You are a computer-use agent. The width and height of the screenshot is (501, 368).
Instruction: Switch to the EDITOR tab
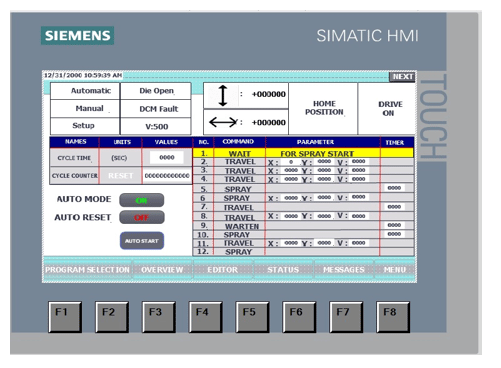(223, 269)
